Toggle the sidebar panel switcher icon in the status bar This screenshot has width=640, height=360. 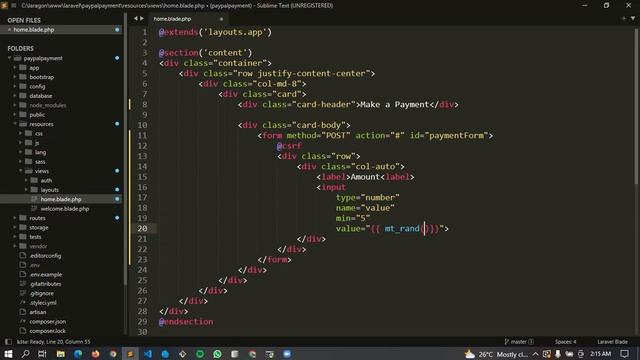click(x=8, y=342)
